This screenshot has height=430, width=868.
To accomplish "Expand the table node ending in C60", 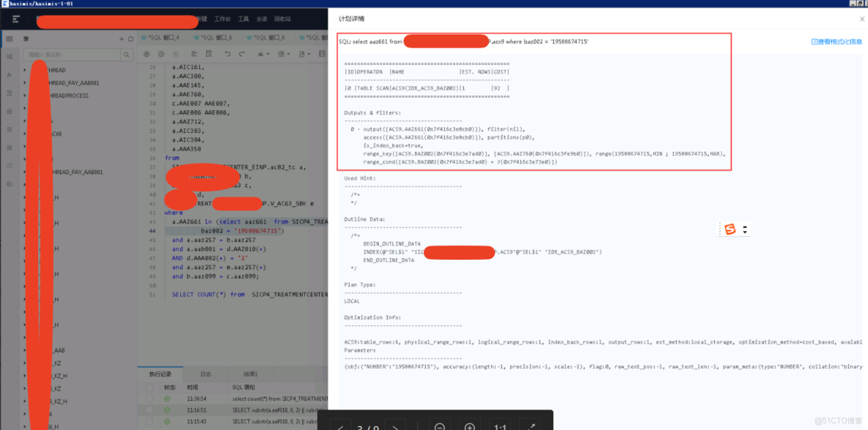I will pyautogui.click(x=25, y=134).
